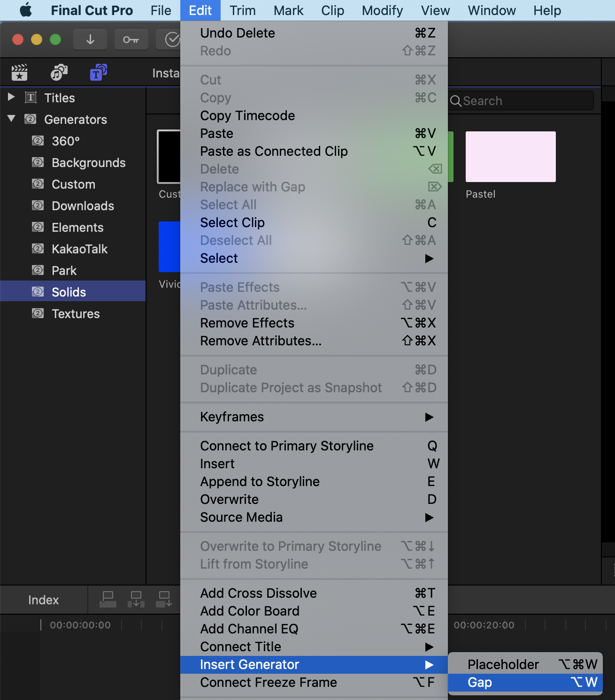
Task: Click the import media arrow button
Action: tap(90, 39)
